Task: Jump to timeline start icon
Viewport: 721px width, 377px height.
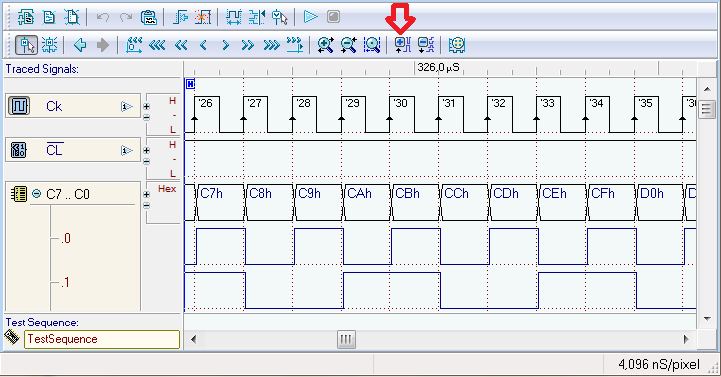Action: point(134,45)
